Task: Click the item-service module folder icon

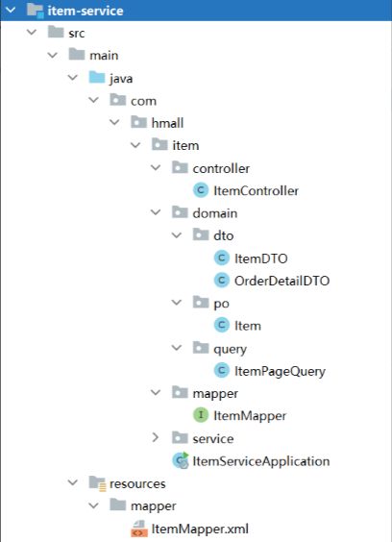Action: (36, 11)
